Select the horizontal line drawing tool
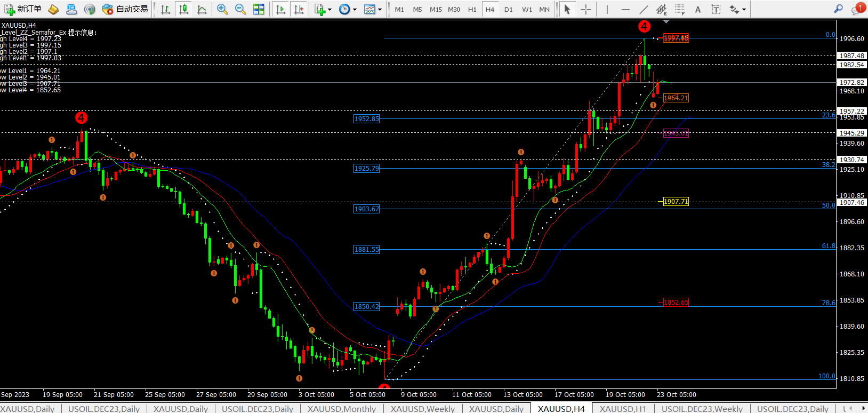The image size is (868, 413). (625, 9)
